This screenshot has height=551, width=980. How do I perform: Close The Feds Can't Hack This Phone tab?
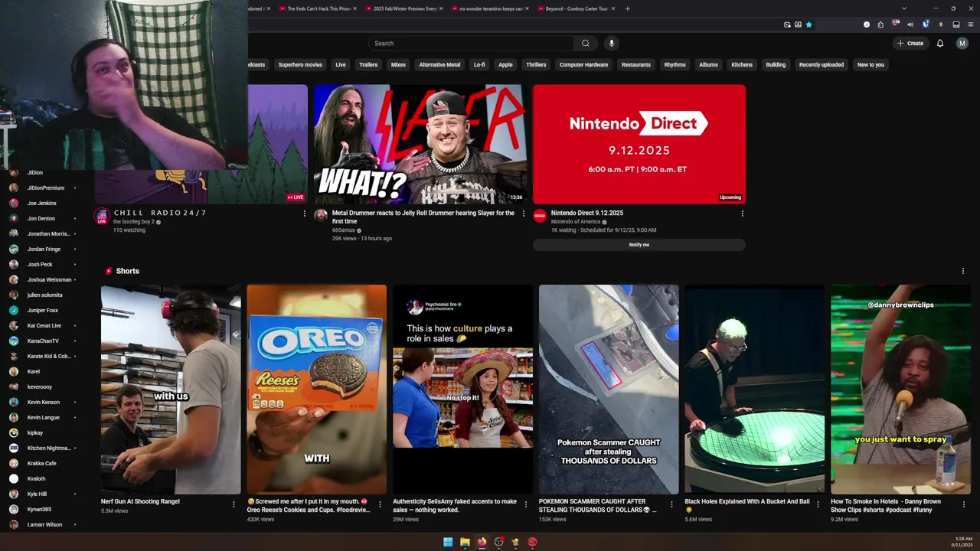pos(354,8)
